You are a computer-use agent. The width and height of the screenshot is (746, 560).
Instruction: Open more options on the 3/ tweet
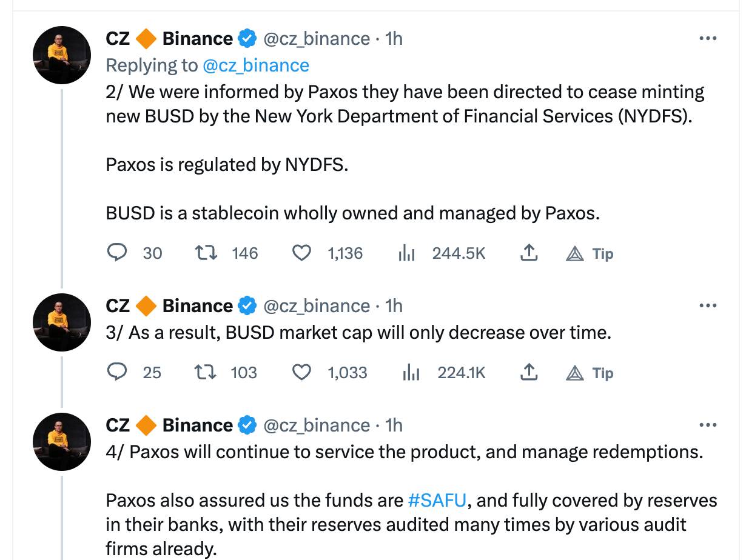708,306
